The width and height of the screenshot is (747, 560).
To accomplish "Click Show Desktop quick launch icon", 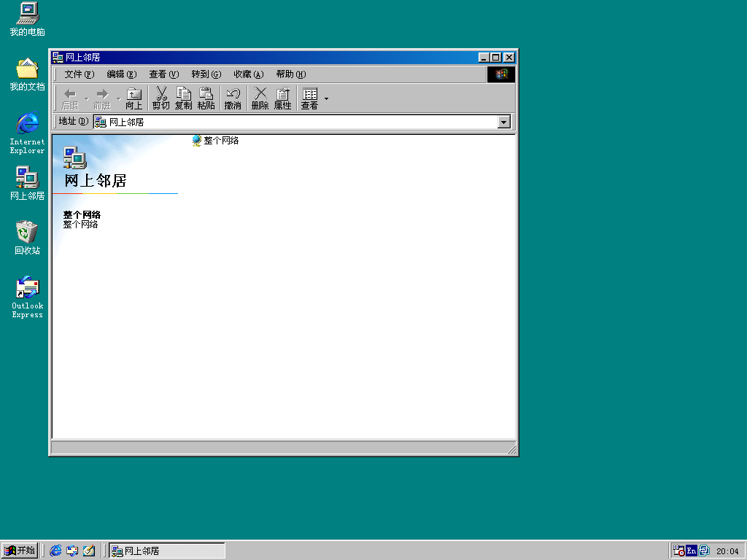I will point(89,551).
